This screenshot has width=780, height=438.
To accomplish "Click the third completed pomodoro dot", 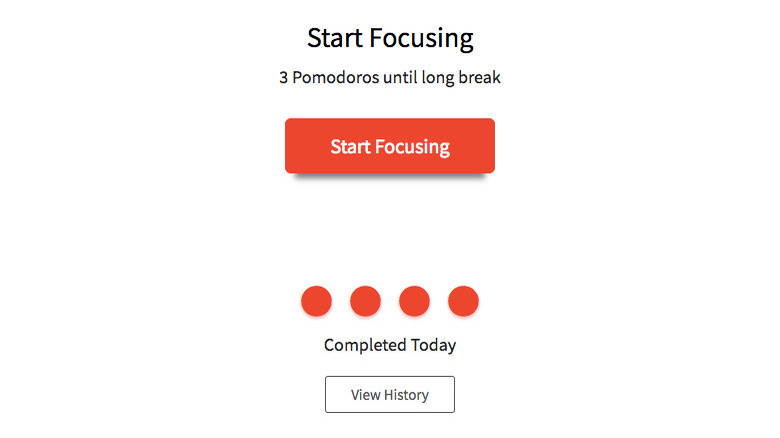I will click(x=414, y=301).
